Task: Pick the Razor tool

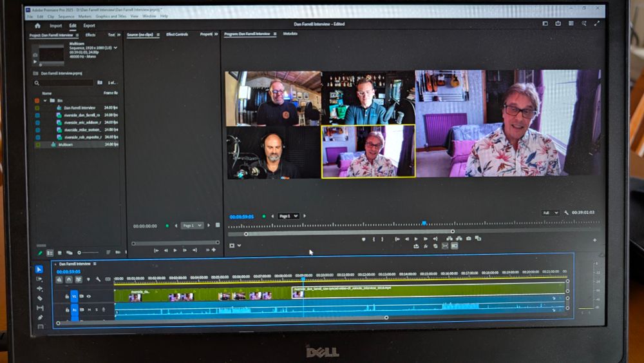Action: [x=40, y=298]
